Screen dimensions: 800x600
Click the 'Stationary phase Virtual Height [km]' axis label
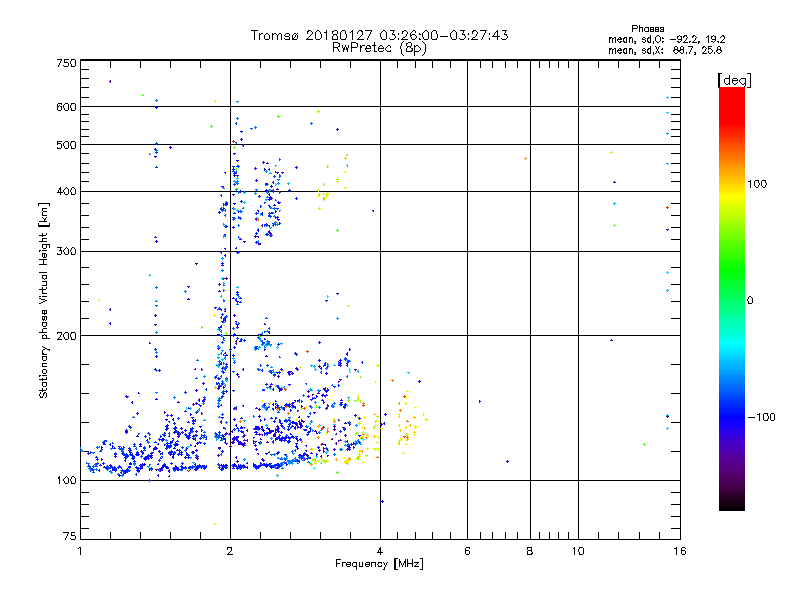[44, 300]
